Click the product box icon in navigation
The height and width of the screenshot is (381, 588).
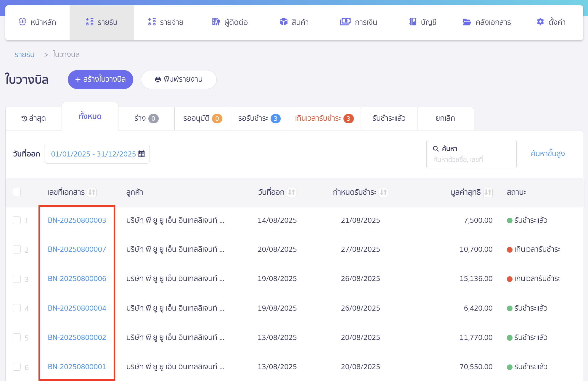[x=283, y=22]
